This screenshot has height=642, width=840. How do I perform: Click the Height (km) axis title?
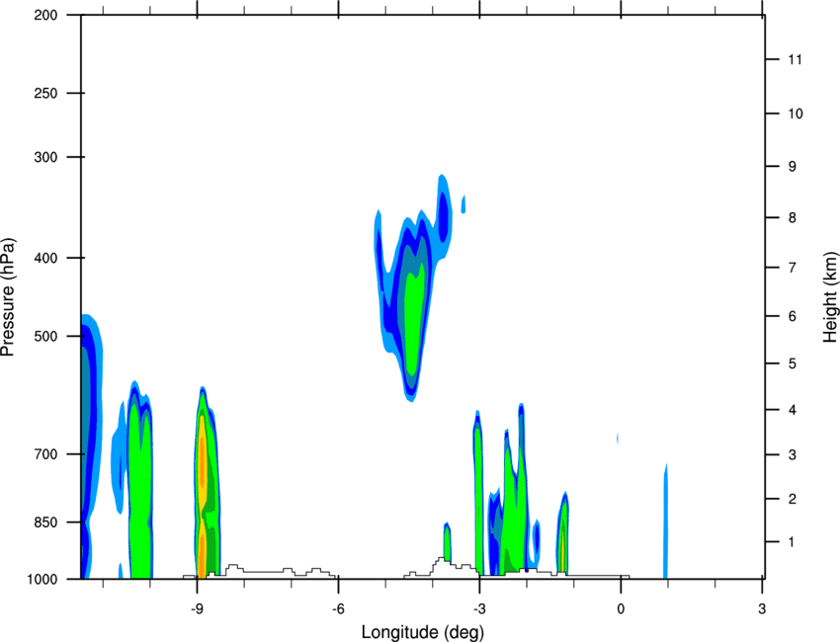(x=830, y=296)
